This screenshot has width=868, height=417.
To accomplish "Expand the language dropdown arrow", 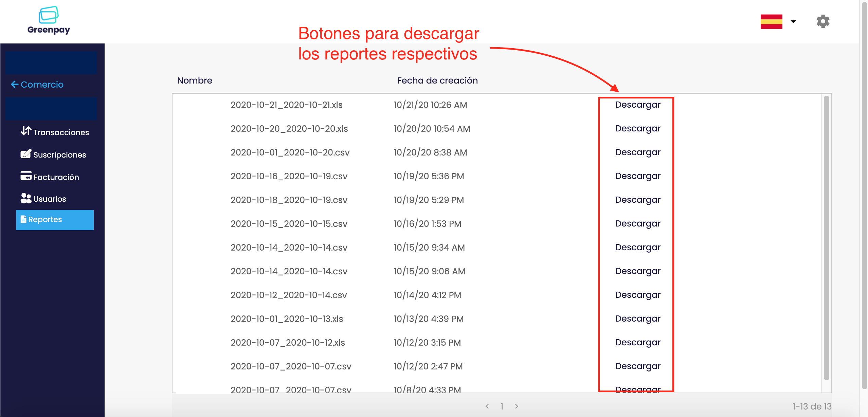I will [793, 22].
